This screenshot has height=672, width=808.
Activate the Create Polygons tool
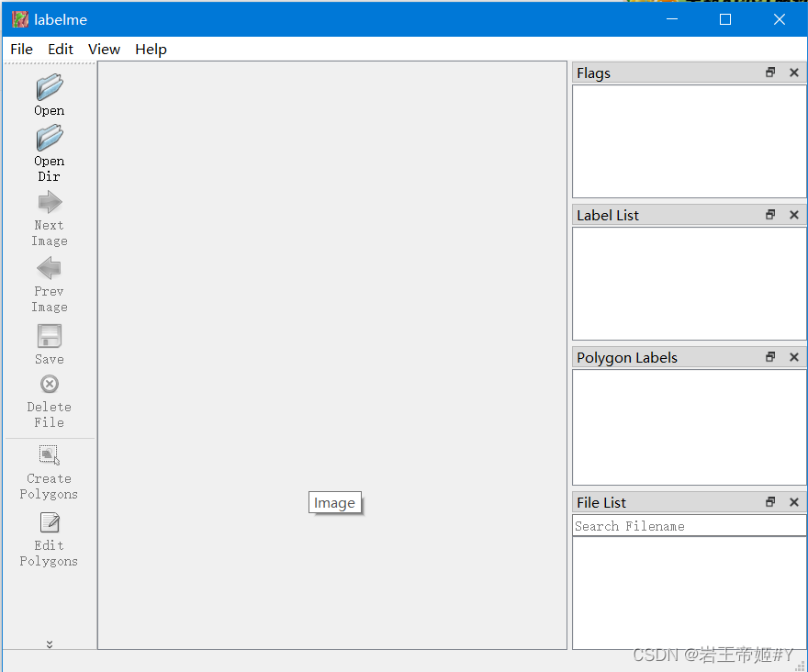point(49,456)
